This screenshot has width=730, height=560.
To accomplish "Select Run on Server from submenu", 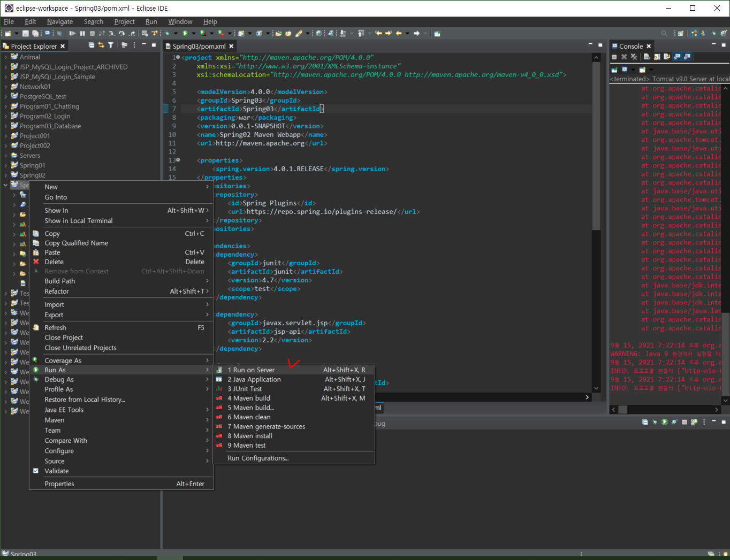I will click(293, 370).
